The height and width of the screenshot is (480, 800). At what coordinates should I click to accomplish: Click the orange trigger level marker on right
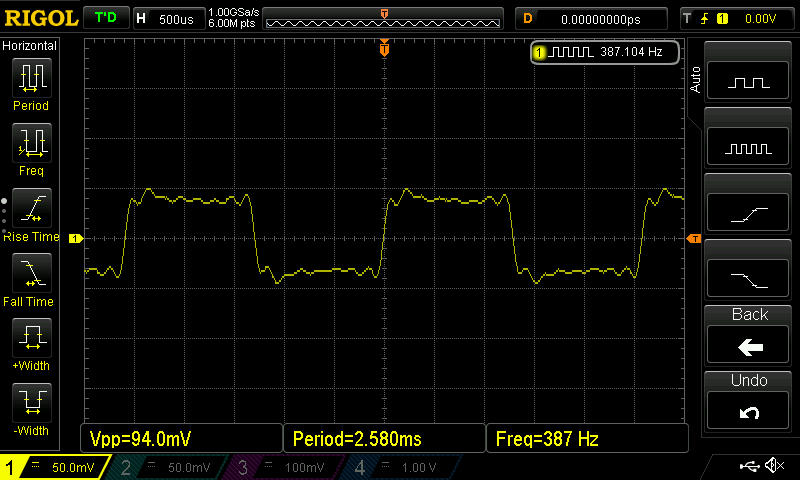(x=694, y=238)
